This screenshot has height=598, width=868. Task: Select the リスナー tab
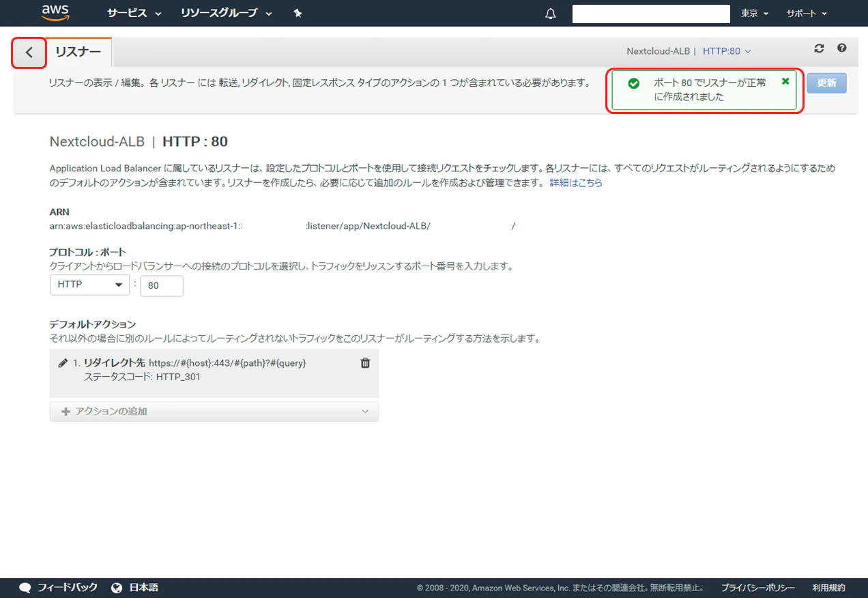(x=78, y=52)
